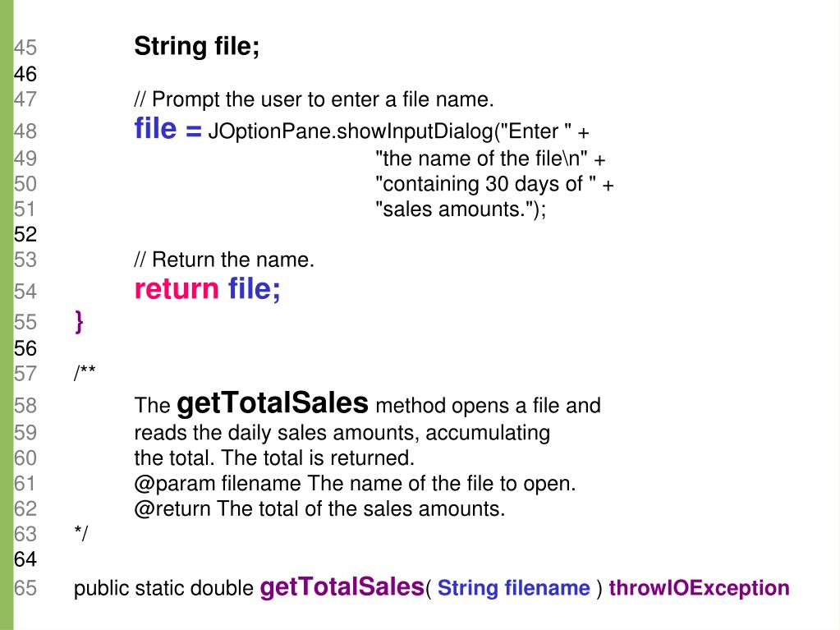The image size is (840, 630).
Task: Click the pink 'return' keyword
Action: [x=177, y=289]
